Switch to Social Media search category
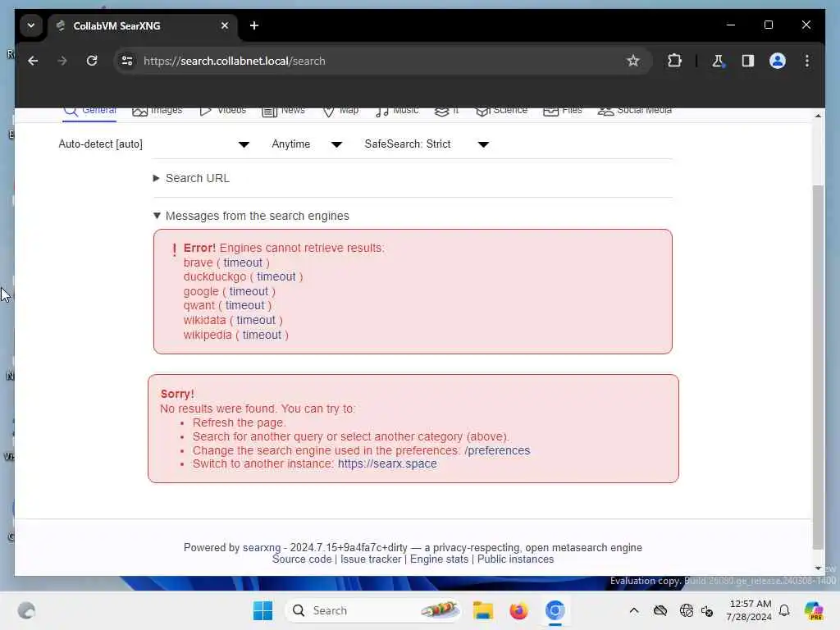The image size is (840, 630). [x=635, y=111]
